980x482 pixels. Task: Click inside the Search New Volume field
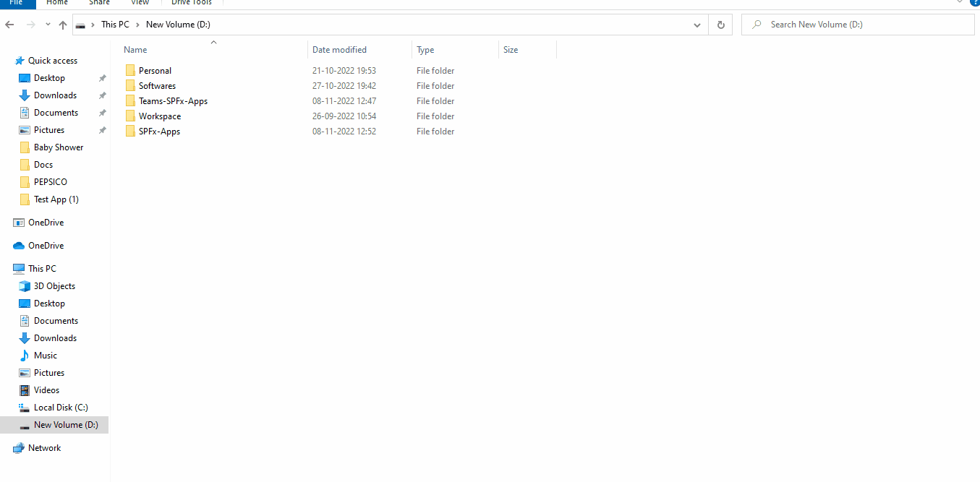[x=832, y=24]
